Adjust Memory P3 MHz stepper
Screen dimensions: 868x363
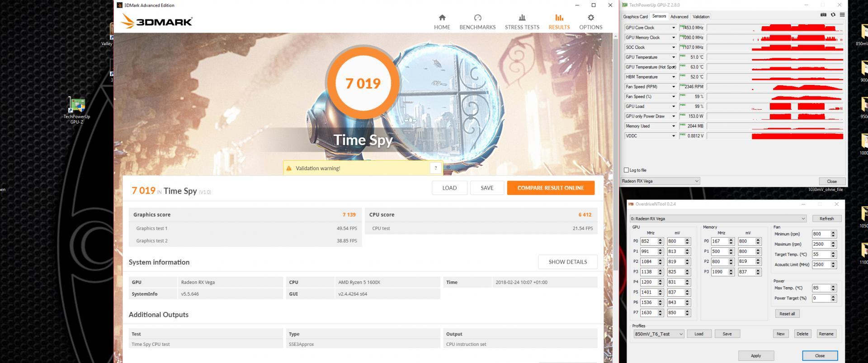pyautogui.click(x=731, y=272)
